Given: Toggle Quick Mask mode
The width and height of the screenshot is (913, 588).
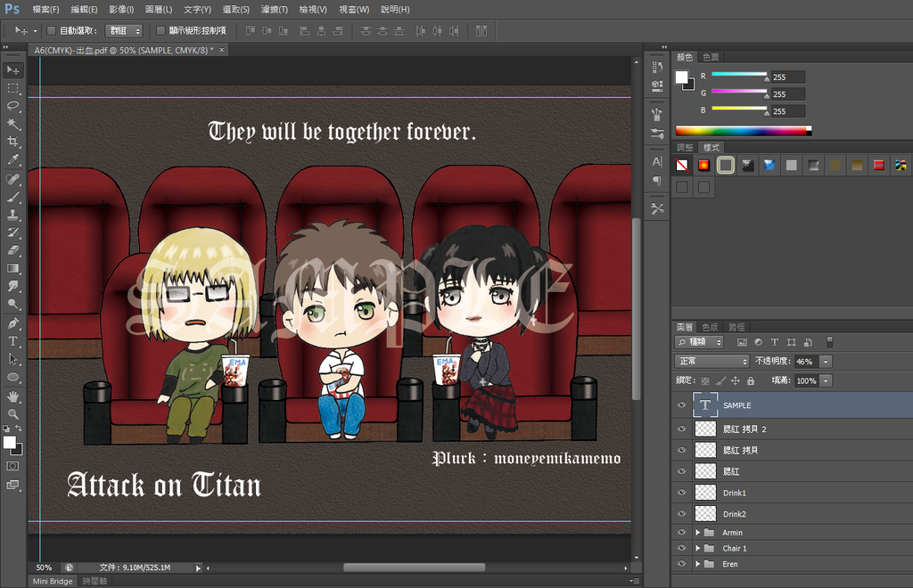Looking at the screenshot, I should (x=12, y=466).
